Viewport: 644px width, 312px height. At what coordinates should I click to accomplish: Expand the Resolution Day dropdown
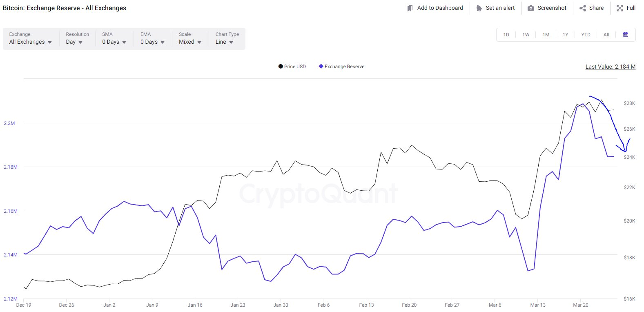[74, 42]
